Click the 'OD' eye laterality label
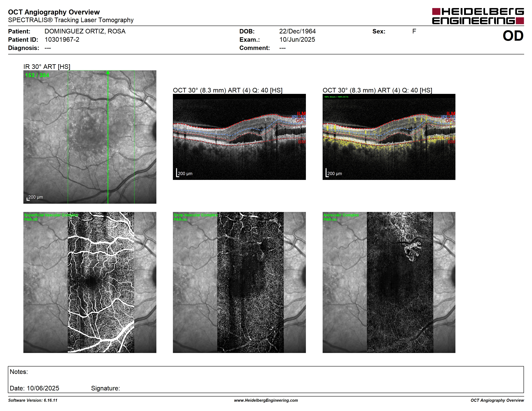 click(513, 36)
